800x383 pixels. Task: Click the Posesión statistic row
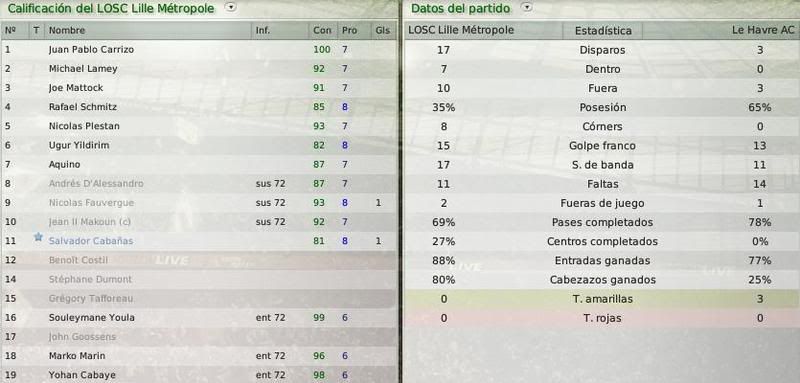(602, 108)
